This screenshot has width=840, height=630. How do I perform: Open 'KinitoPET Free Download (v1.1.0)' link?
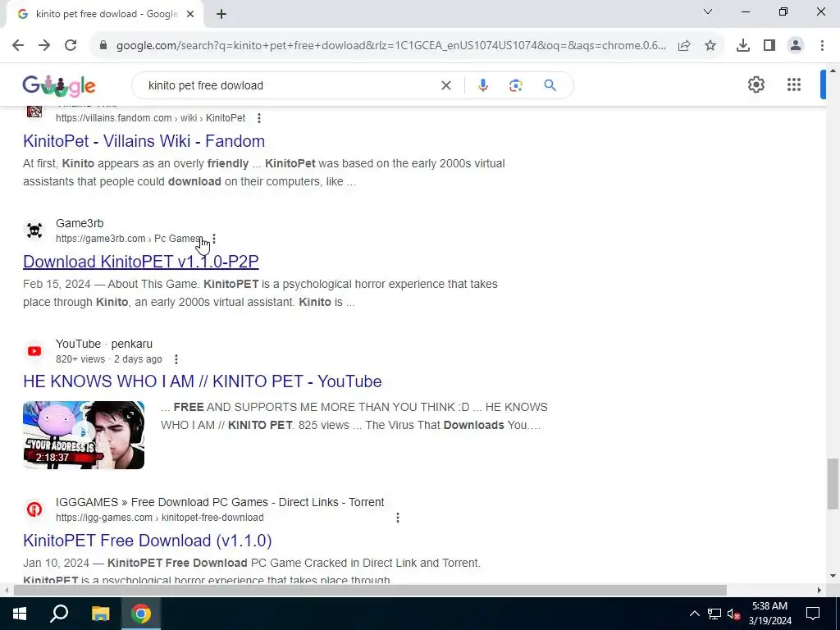coord(148,541)
